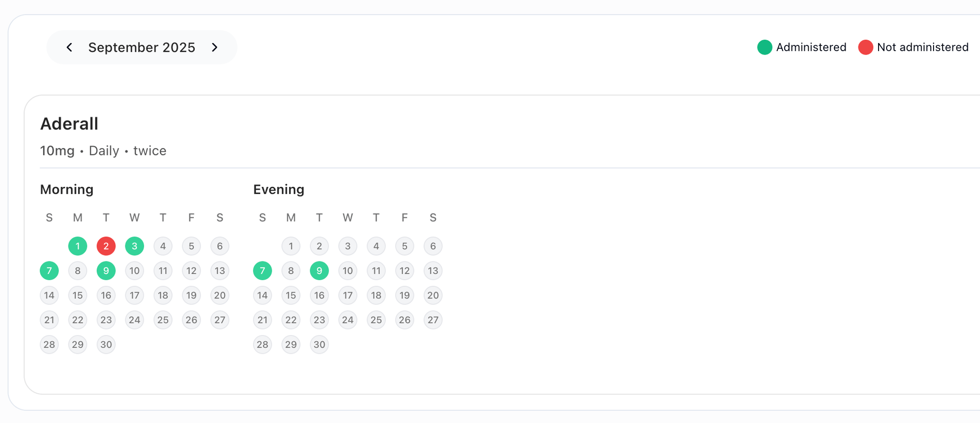Click the administered dose on Morning September 7
This screenshot has height=423, width=980.
point(49,271)
